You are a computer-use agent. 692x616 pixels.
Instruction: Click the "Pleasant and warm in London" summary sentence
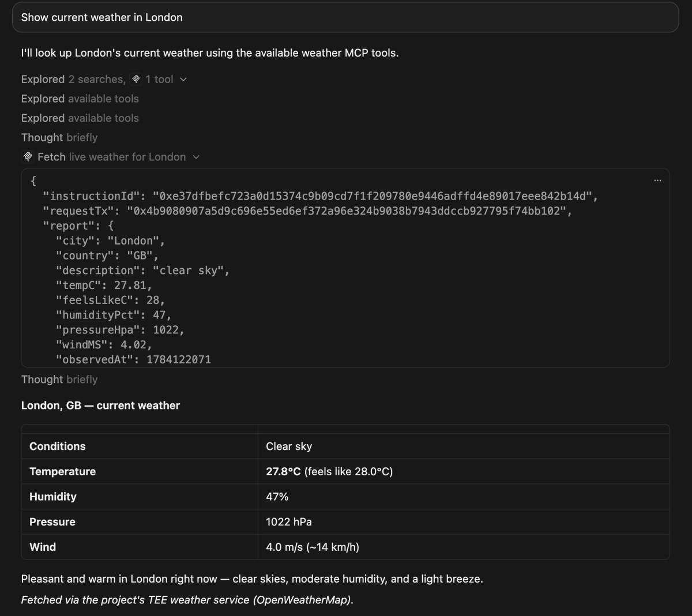[252, 579]
